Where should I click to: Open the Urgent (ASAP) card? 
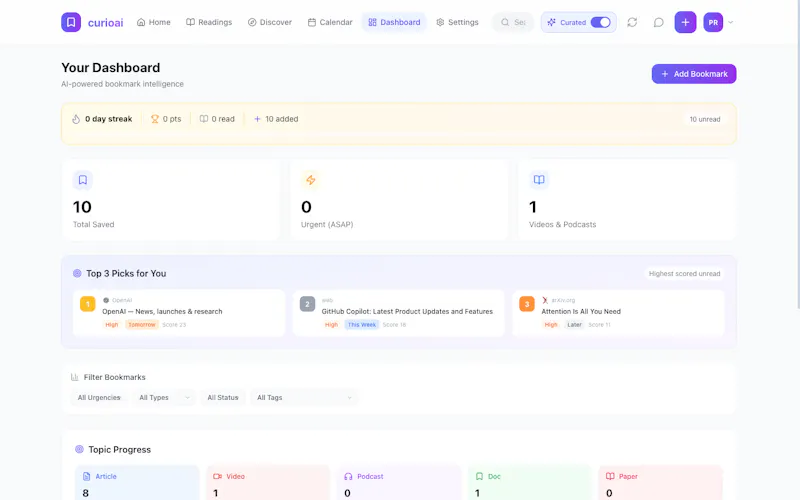tap(399, 199)
